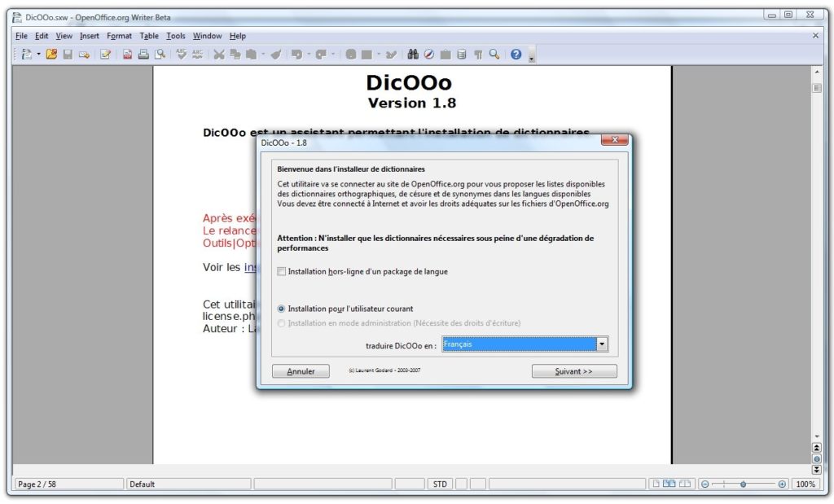Image resolution: width=834 pixels, height=504 pixels.
Task: Select installation for current user radio
Action: 281,309
